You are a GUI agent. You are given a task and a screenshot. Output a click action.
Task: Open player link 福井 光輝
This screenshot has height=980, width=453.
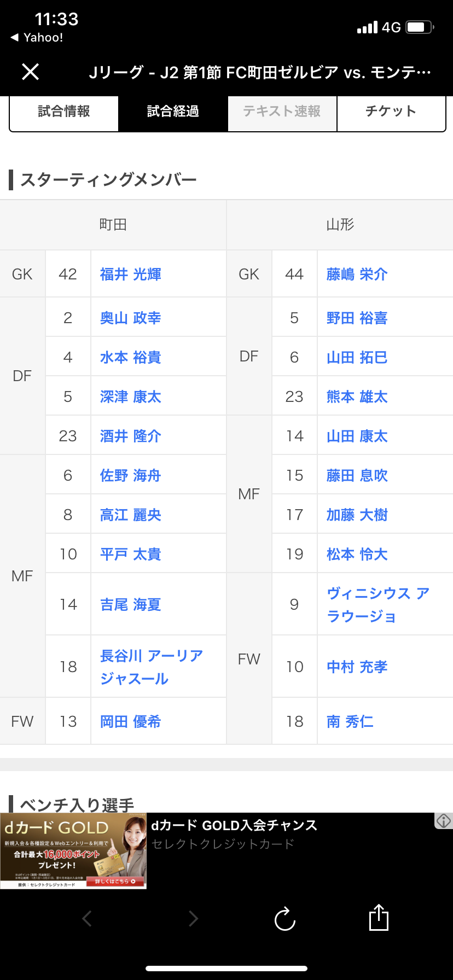[x=131, y=275]
